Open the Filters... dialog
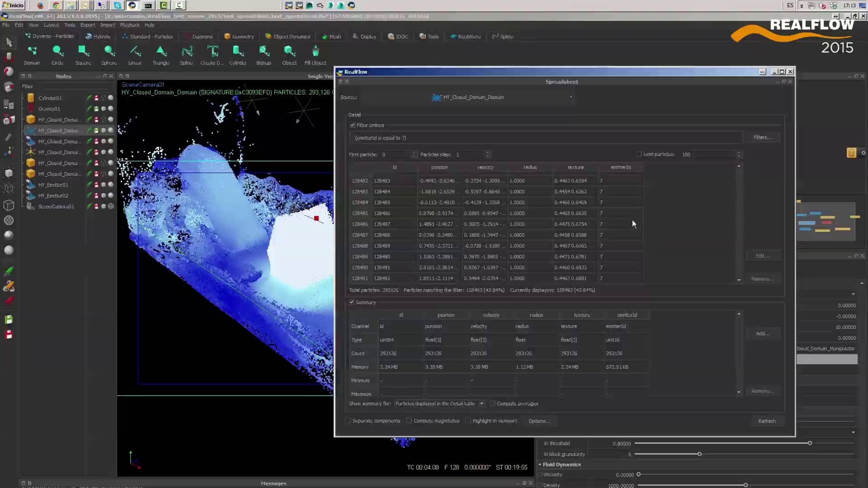 click(762, 137)
